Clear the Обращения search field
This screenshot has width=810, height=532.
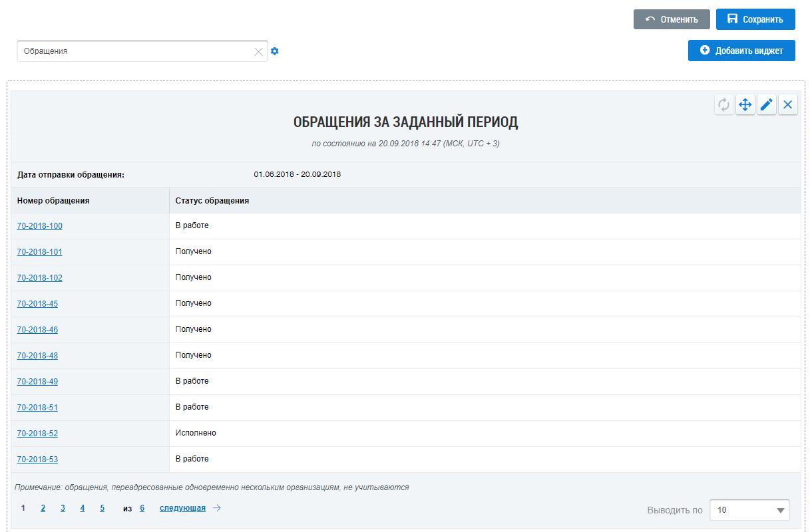(259, 51)
